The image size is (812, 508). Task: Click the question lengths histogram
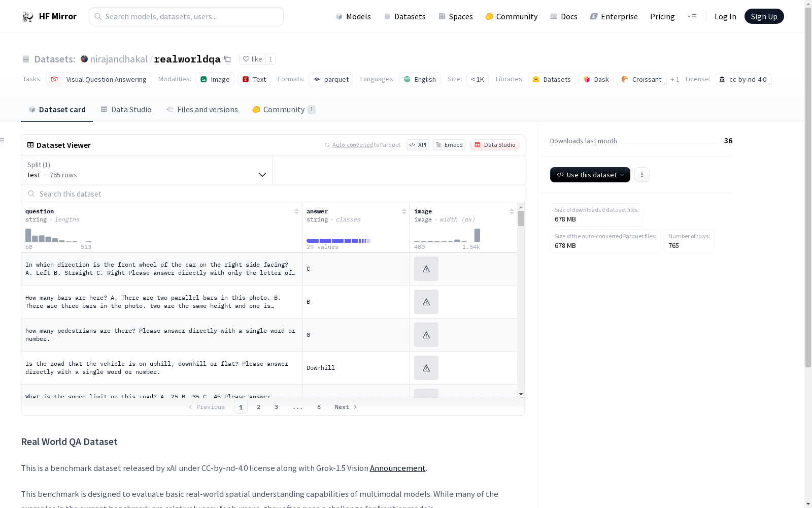coord(58,235)
